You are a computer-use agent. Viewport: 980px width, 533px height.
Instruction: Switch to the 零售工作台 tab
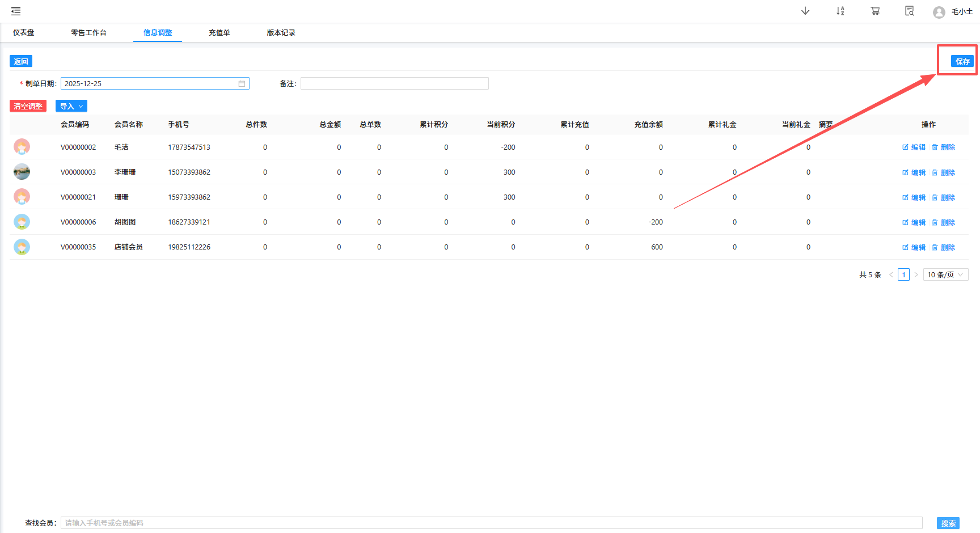pos(88,33)
